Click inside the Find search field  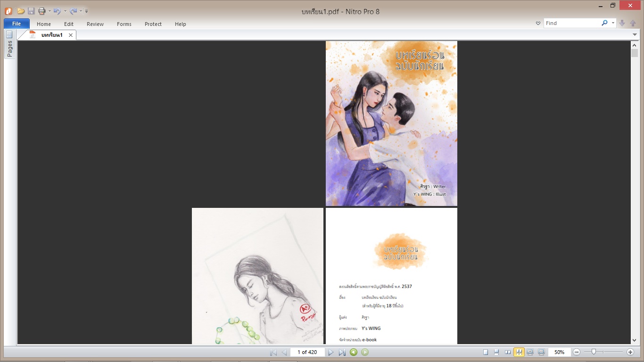(572, 23)
